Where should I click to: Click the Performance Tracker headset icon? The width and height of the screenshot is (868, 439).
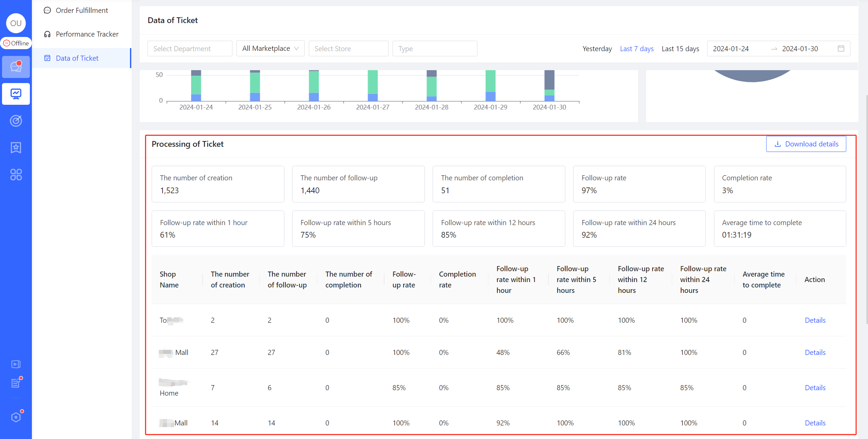click(x=48, y=34)
